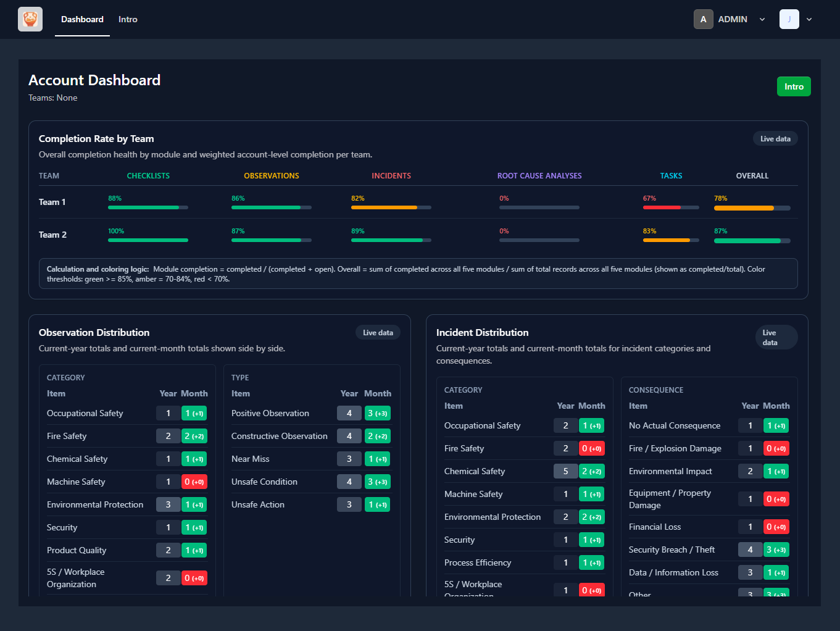The width and height of the screenshot is (840, 631).
Task: Click Financial Loss red 0 (+0) badge
Action: (776, 527)
